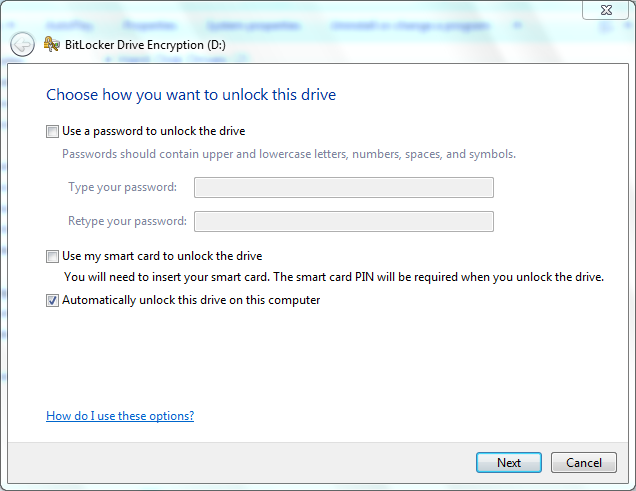Click the 'Type your password:' label
The height and width of the screenshot is (491, 636).
pos(122,187)
